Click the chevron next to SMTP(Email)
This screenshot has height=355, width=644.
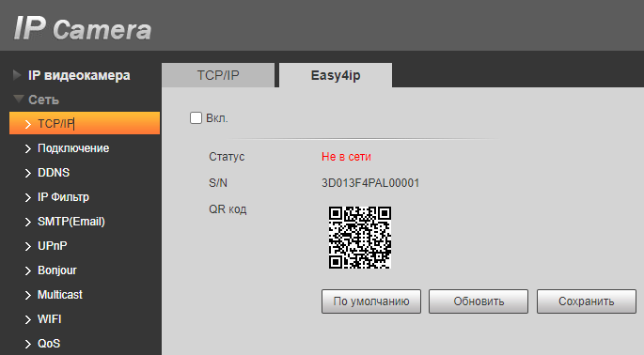(28, 222)
